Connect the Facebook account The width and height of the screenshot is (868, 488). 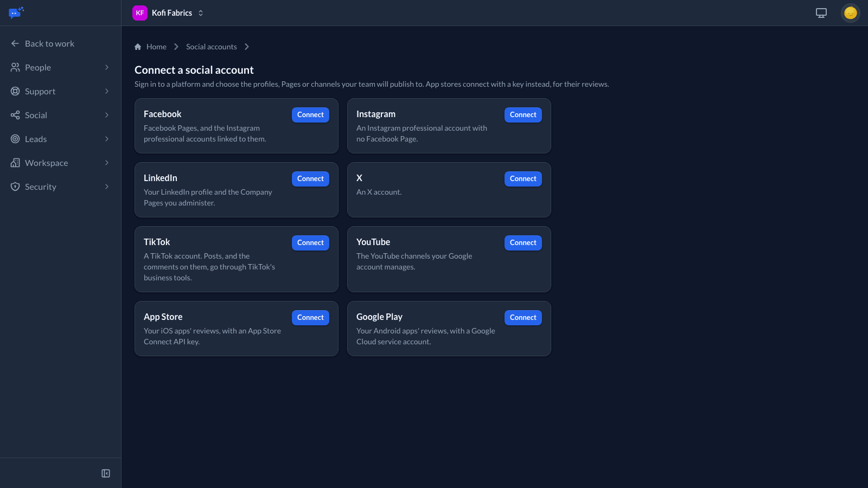tap(310, 115)
